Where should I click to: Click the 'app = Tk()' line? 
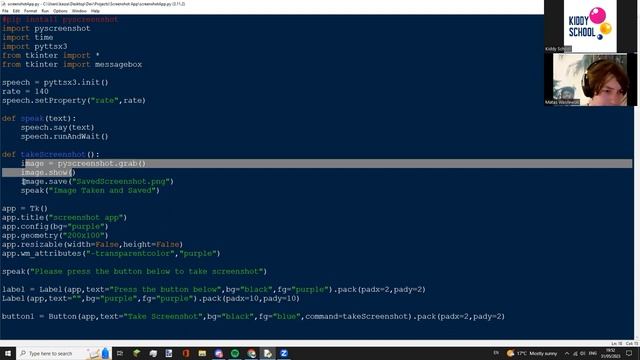(25, 208)
